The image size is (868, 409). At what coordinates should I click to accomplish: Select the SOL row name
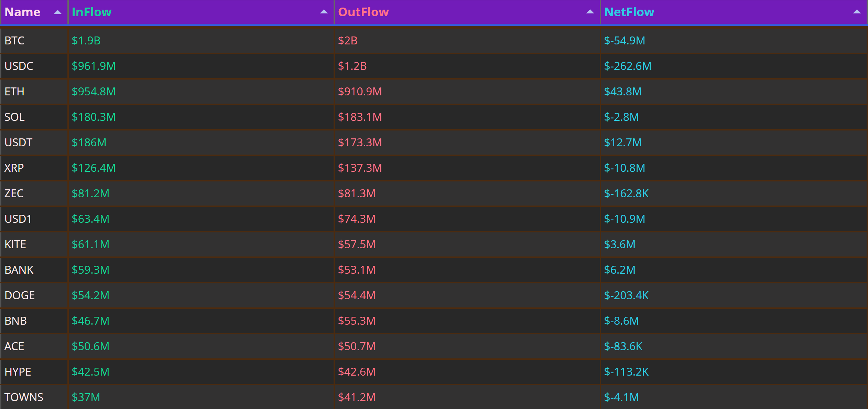(14, 117)
